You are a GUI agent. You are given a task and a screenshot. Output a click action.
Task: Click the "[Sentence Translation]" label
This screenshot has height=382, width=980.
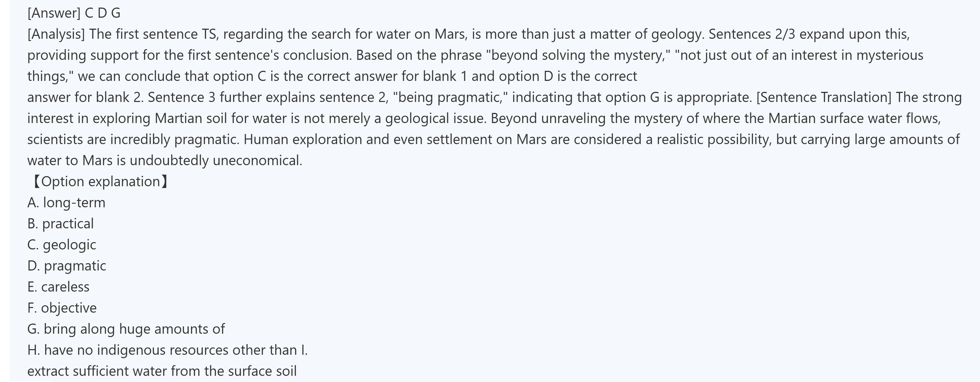pos(824,97)
